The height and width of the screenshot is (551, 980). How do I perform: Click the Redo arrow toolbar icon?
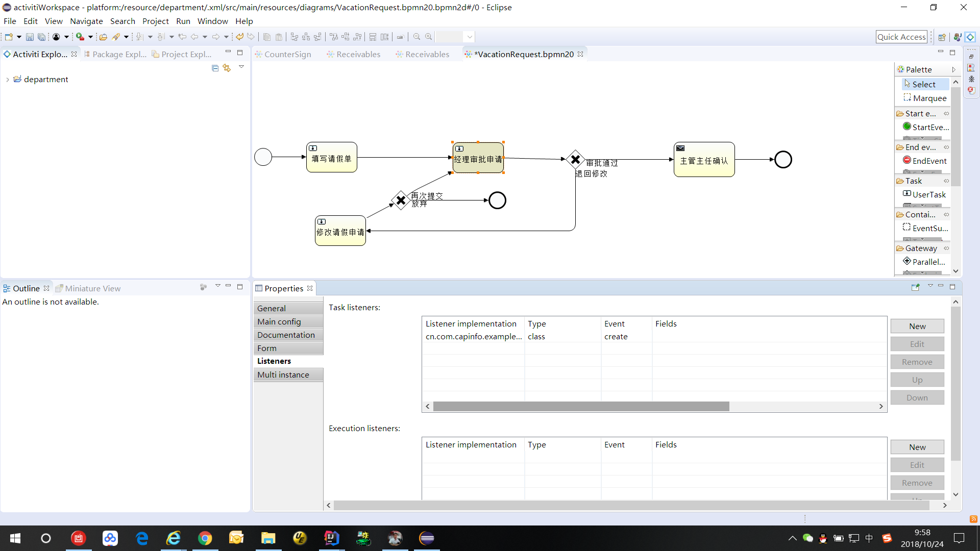(251, 37)
